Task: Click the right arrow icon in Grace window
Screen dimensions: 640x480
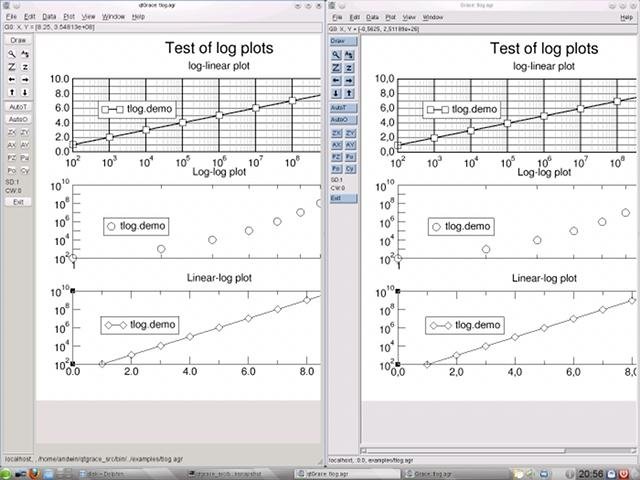Action: point(349,81)
